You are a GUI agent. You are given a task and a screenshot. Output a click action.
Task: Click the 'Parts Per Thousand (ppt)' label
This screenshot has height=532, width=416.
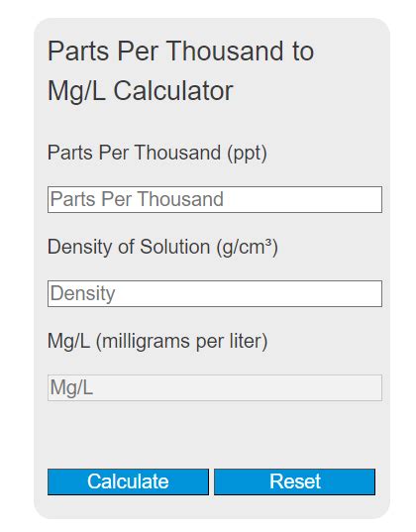[x=157, y=153]
